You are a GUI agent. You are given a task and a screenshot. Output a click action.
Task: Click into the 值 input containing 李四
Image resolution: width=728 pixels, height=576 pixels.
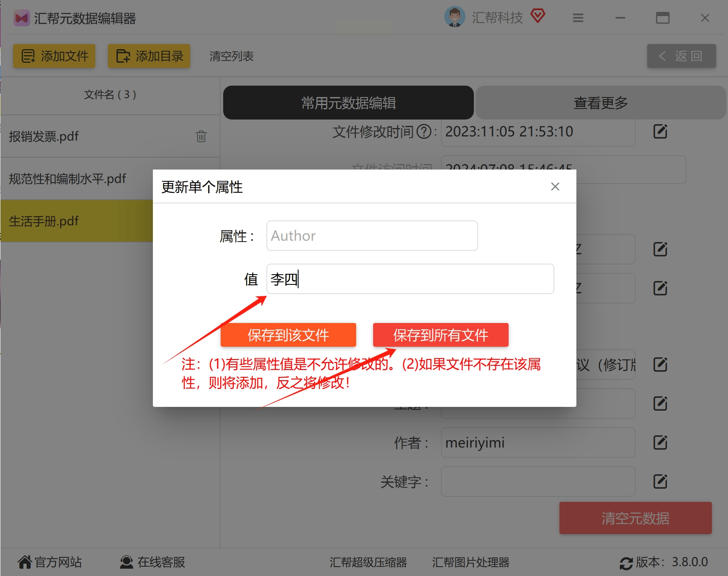click(410, 279)
